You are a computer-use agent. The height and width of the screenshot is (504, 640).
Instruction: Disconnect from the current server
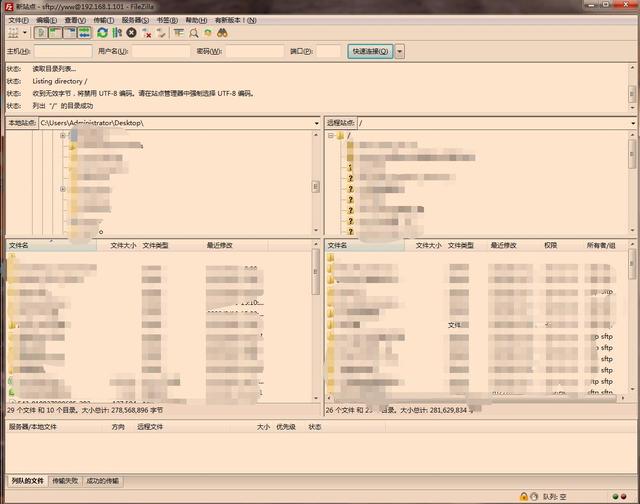[147, 33]
